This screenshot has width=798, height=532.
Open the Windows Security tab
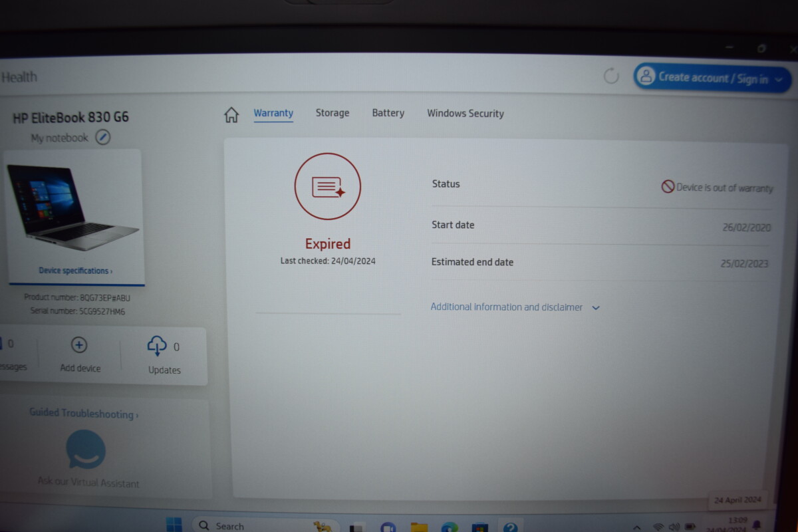(x=465, y=114)
